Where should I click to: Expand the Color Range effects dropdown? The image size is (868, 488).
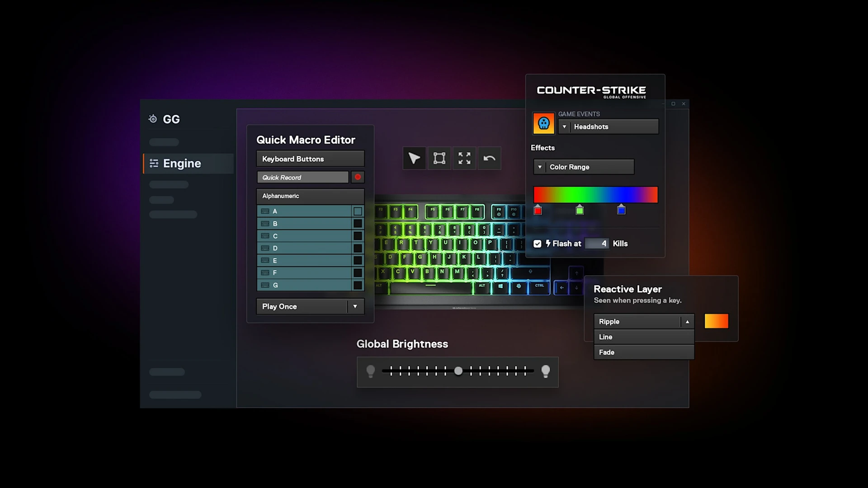(540, 167)
